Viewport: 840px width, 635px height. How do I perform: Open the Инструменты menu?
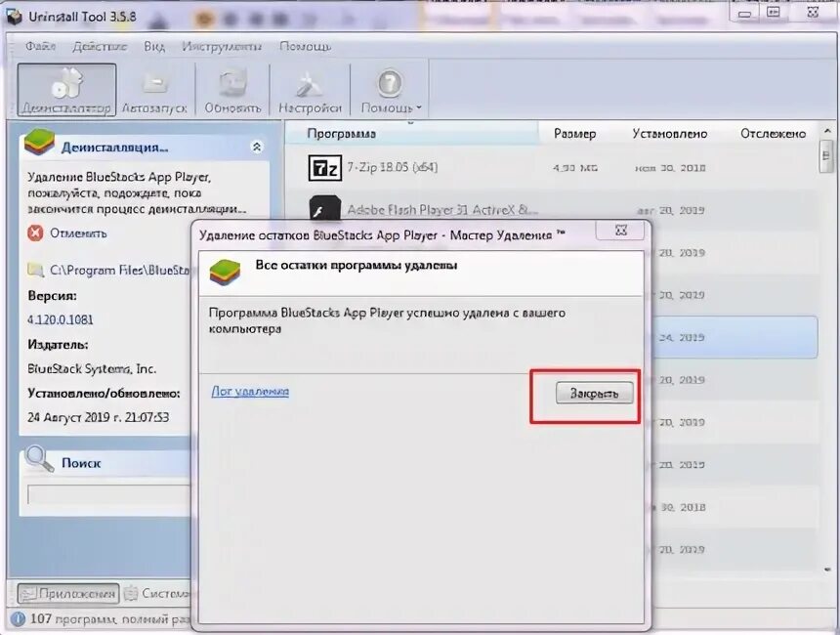click(222, 46)
